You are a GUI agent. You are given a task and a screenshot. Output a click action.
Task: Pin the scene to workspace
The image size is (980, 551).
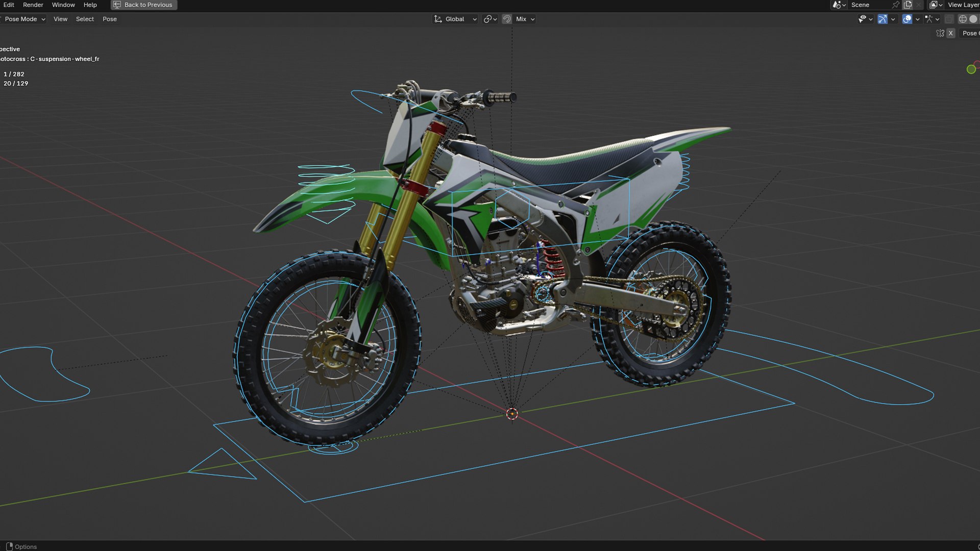(x=895, y=5)
